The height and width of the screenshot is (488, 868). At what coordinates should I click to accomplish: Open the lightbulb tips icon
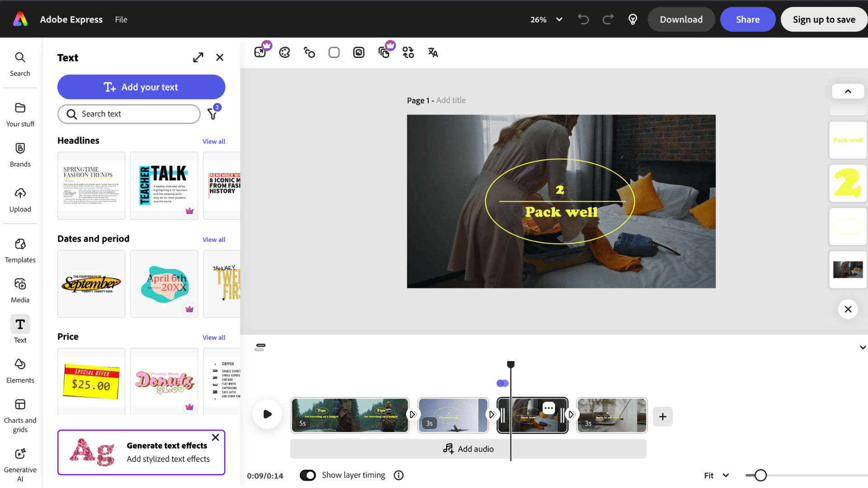click(633, 19)
